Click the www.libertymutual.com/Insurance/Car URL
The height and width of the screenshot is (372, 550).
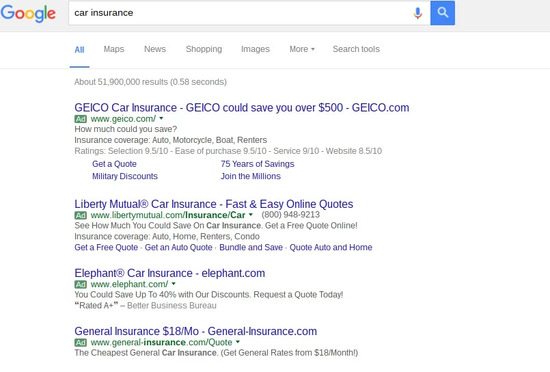(168, 215)
